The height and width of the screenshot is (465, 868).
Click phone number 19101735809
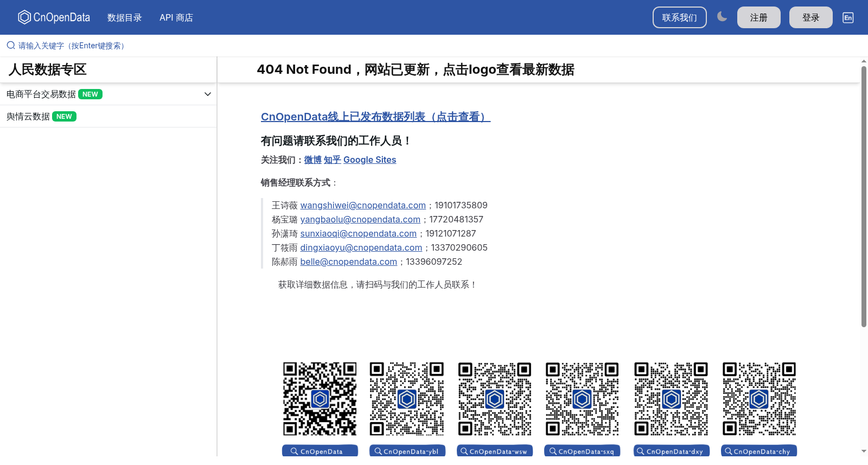[x=461, y=205]
